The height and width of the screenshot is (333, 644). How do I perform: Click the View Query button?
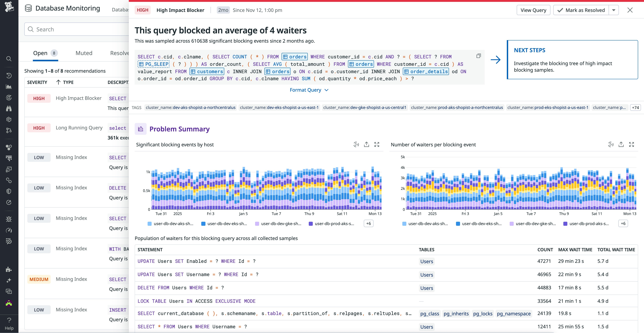point(533,10)
